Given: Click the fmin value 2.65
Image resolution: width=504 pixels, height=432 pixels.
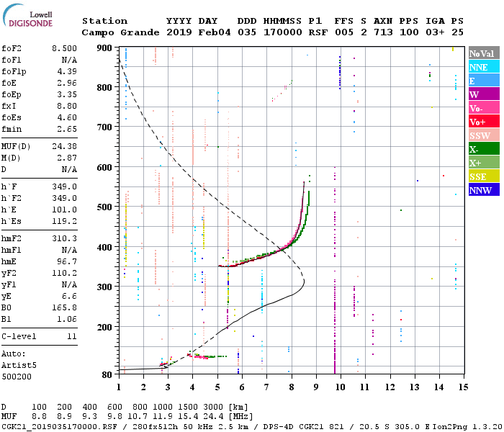Looking at the screenshot, I should (x=67, y=129).
